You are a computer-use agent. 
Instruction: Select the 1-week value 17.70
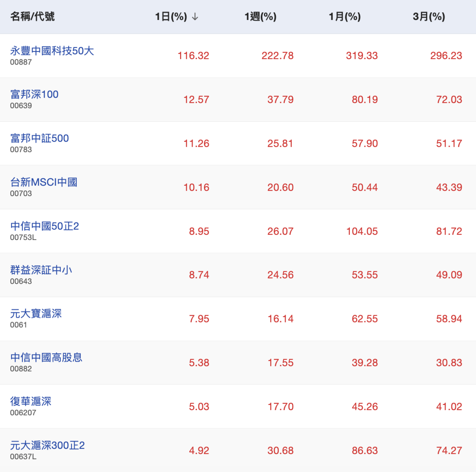click(x=280, y=407)
